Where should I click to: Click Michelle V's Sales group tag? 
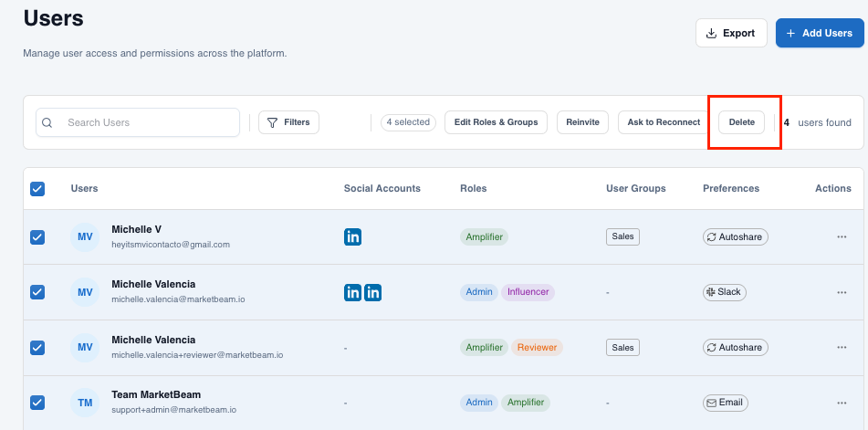coord(622,237)
